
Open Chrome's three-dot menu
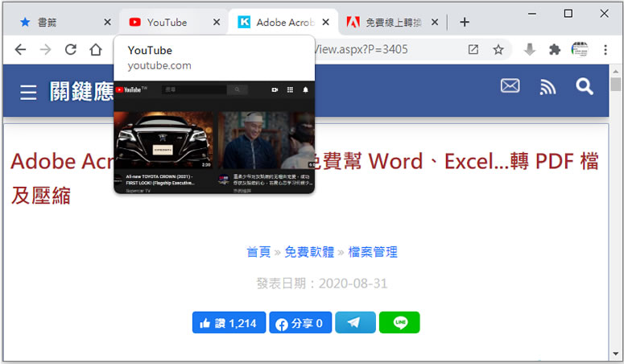605,50
